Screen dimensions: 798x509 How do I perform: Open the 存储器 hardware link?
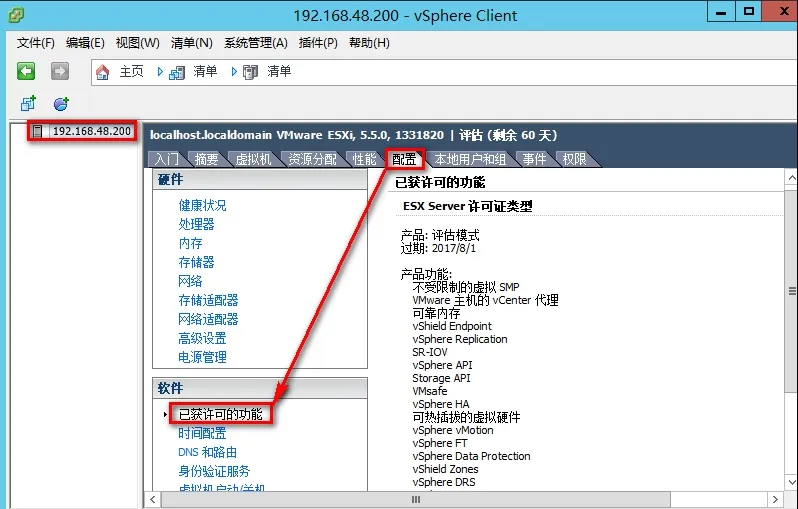(x=196, y=262)
